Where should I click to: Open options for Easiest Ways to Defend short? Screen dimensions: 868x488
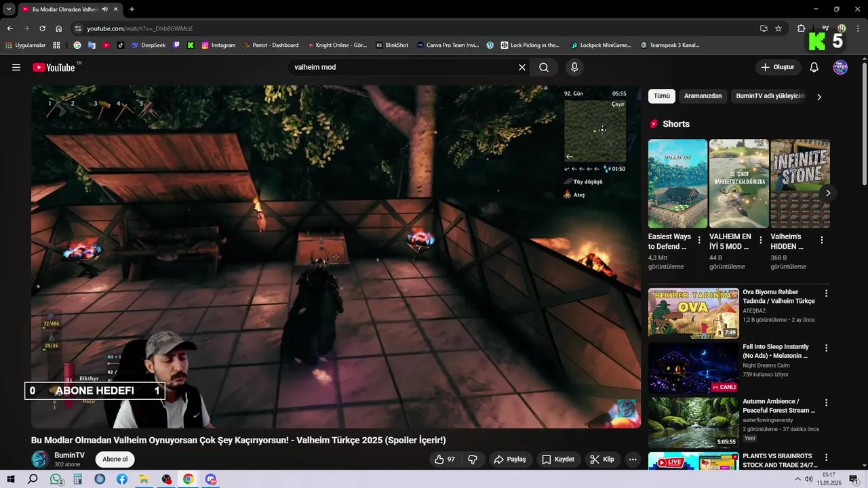pyautogui.click(x=699, y=240)
